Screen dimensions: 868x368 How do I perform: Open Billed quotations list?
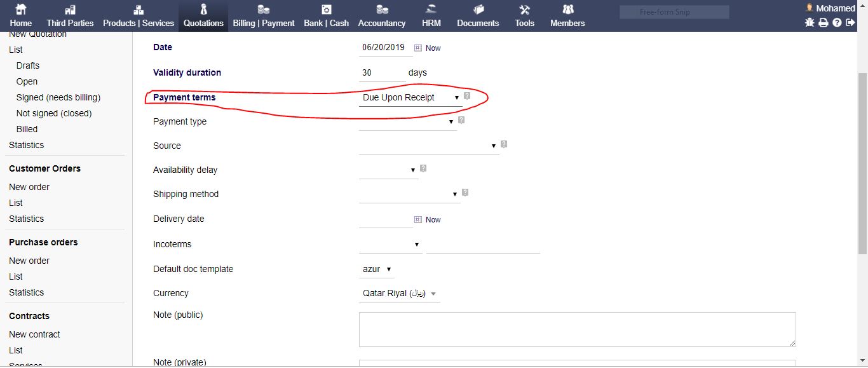(27, 129)
